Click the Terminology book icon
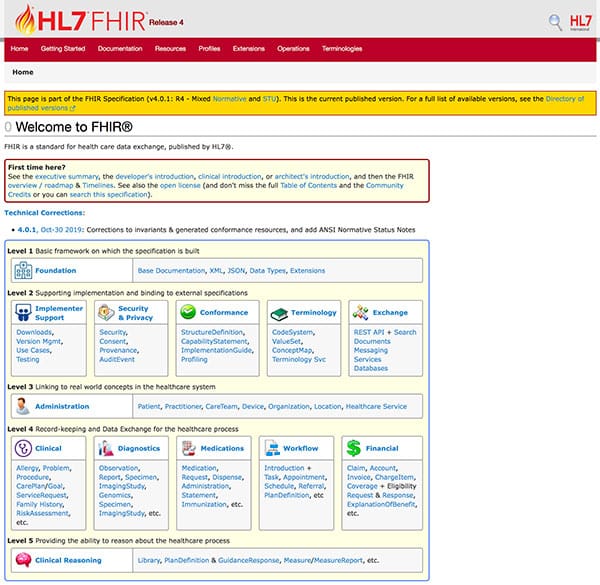 click(x=279, y=314)
